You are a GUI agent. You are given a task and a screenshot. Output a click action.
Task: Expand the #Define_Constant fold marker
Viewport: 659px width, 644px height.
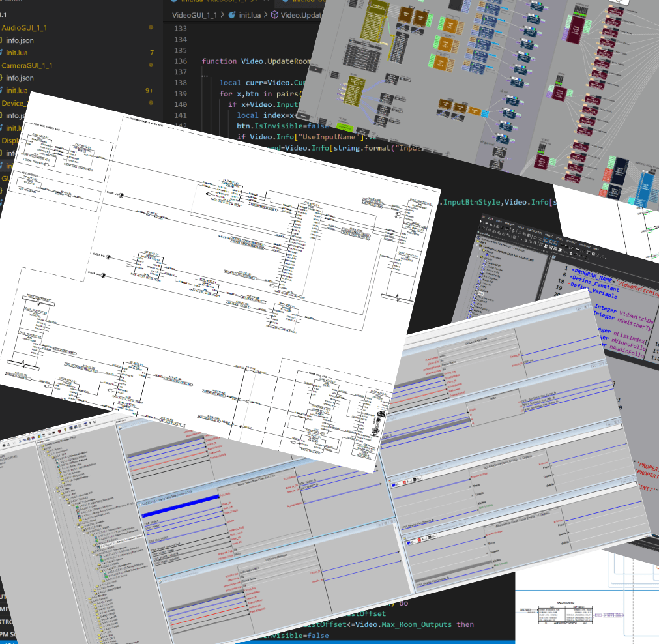(571, 278)
